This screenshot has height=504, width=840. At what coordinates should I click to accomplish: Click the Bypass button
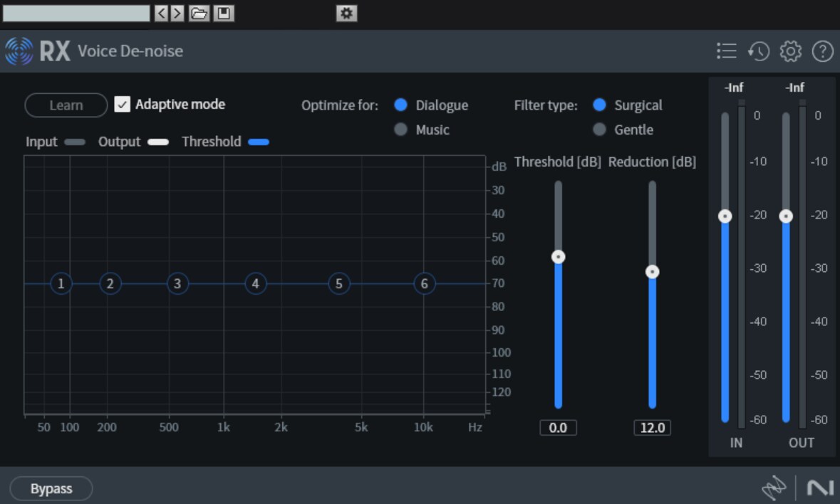pos(51,488)
